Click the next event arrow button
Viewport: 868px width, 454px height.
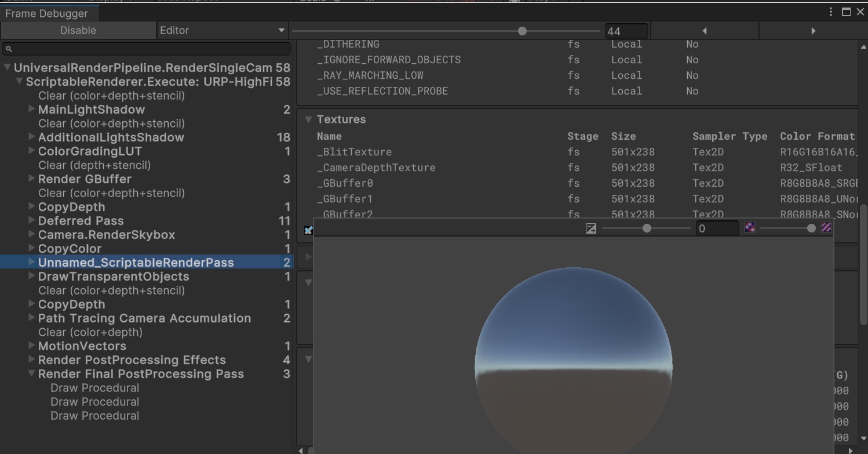pyautogui.click(x=813, y=30)
